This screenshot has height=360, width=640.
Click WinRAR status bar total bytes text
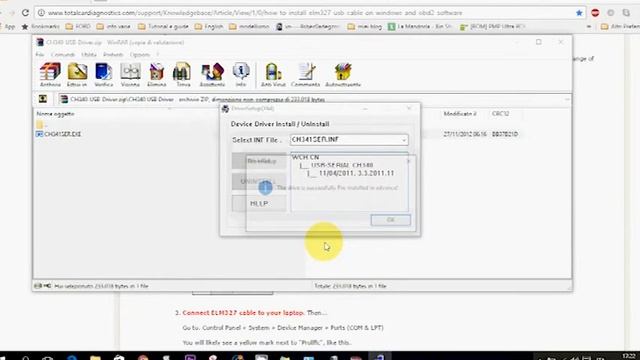[350, 286]
